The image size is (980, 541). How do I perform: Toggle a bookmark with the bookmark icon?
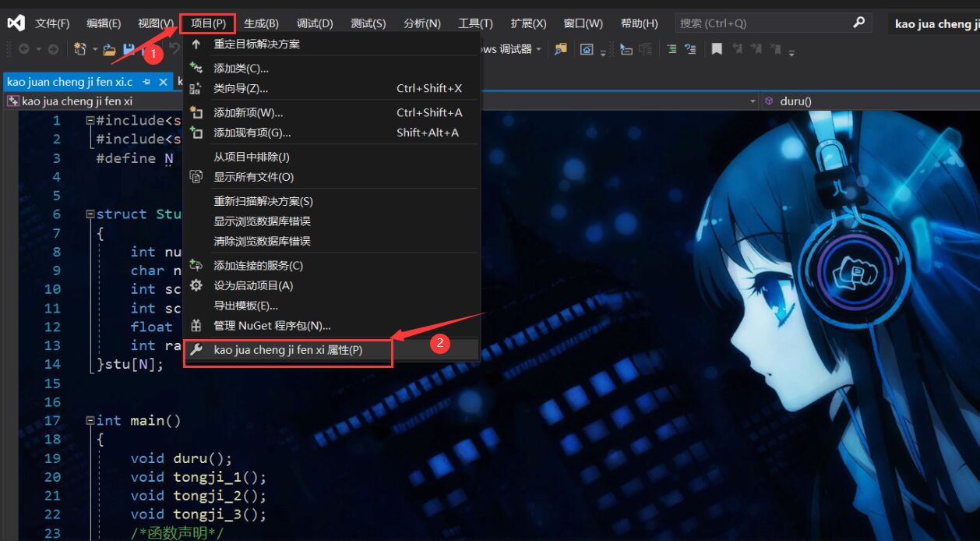(717, 49)
